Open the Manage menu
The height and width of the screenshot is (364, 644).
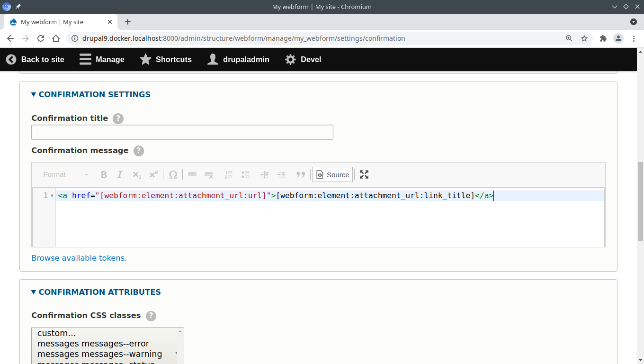click(102, 59)
